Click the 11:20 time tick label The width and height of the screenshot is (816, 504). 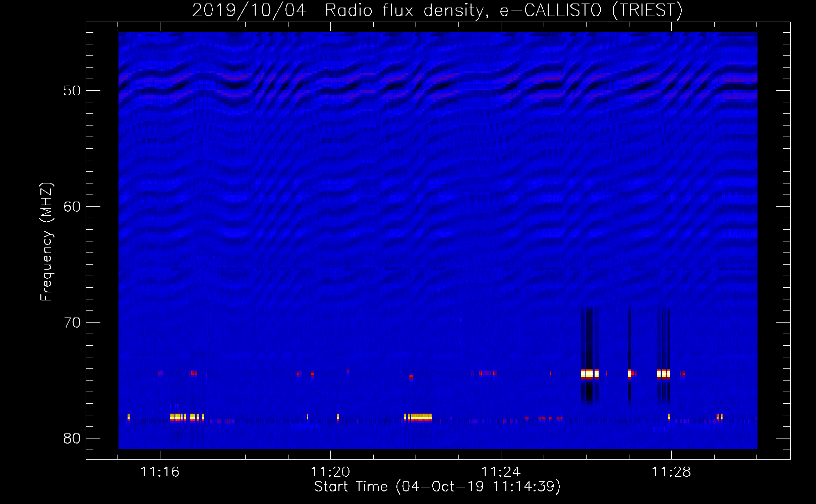coord(330,472)
